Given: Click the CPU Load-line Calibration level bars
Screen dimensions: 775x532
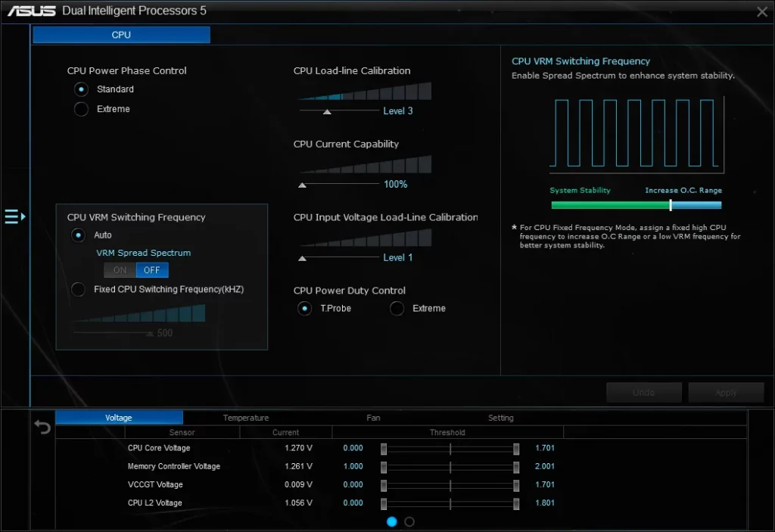Looking at the screenshot, I should tap(366, 92).
